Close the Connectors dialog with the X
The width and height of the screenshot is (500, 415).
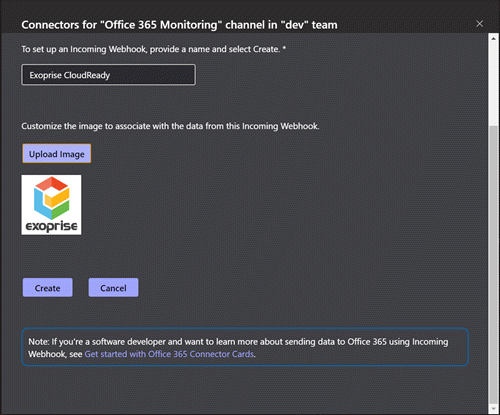479,24
